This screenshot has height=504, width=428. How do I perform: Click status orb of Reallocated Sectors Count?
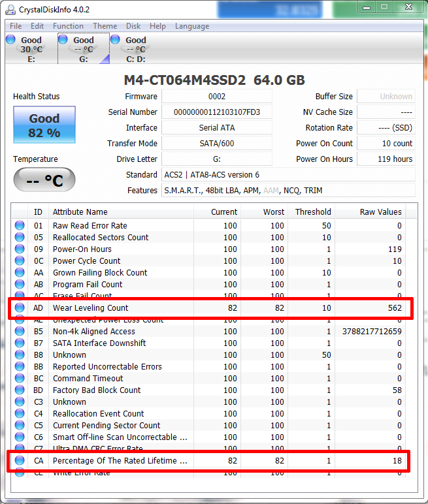click(x=20, y=237)
